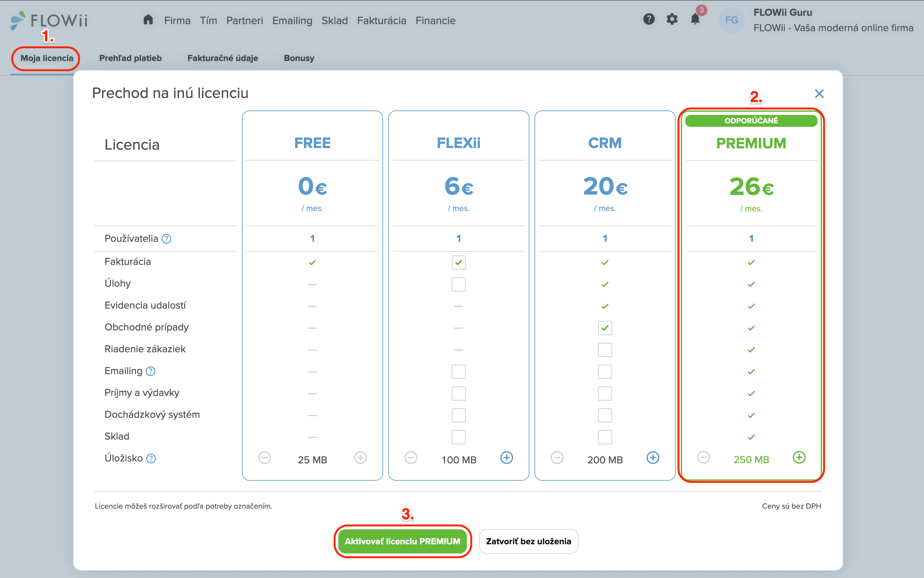Viewport: 924px width, 578px height.
Task: Check Dochádzkový systém in CRM column
Action: 605,415
